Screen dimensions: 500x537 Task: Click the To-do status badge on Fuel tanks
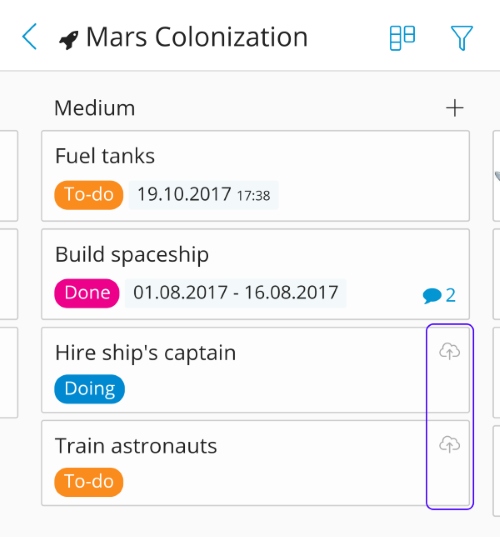(x=89, y=195)
